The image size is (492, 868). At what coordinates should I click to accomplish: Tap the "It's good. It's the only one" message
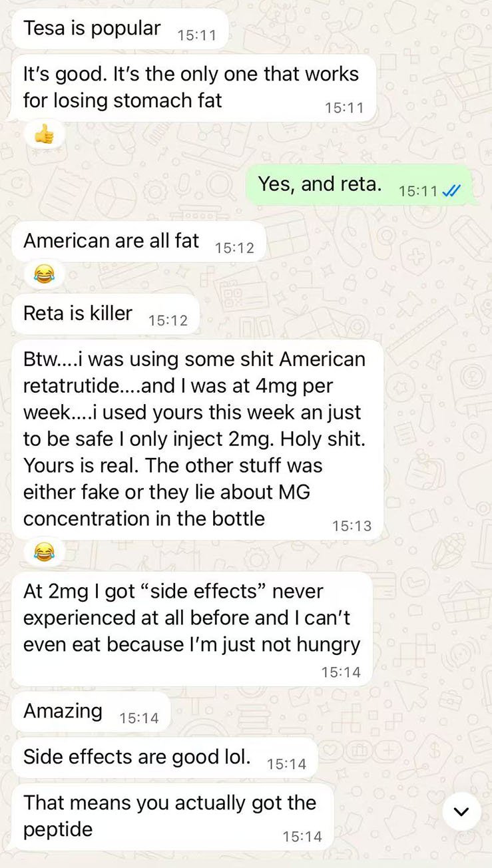(194, 87)
